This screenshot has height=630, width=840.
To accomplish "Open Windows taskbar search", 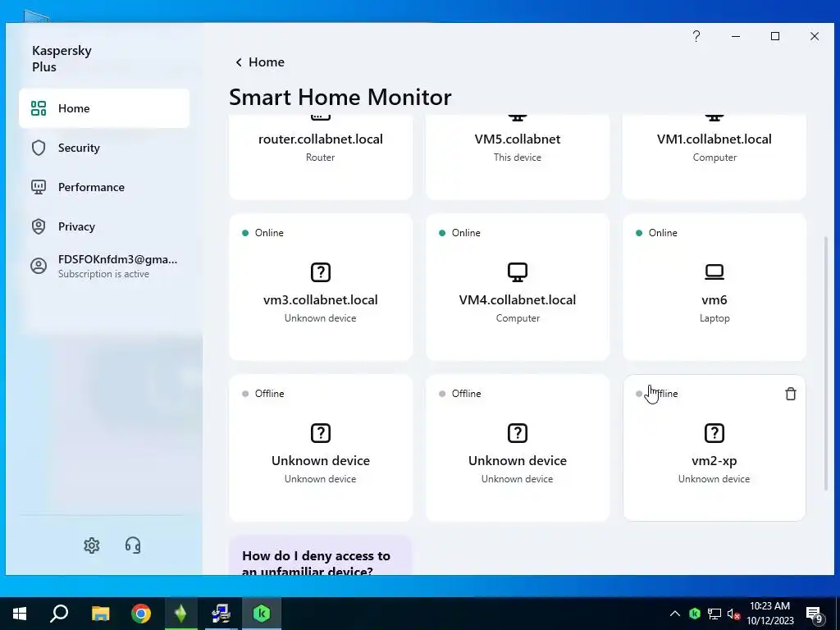I will click(x=59, y=614).
